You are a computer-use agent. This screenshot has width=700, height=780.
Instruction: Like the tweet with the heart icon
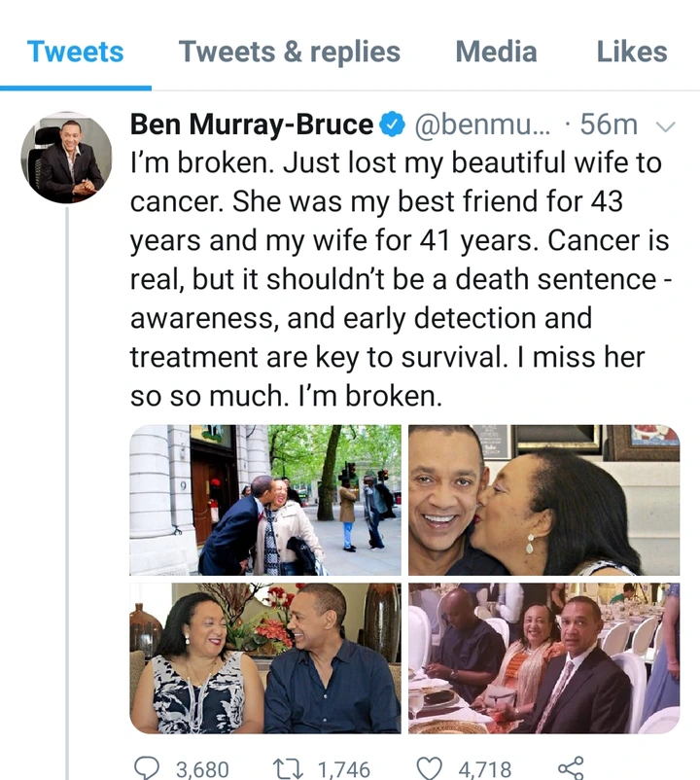[x=429, y=768]
